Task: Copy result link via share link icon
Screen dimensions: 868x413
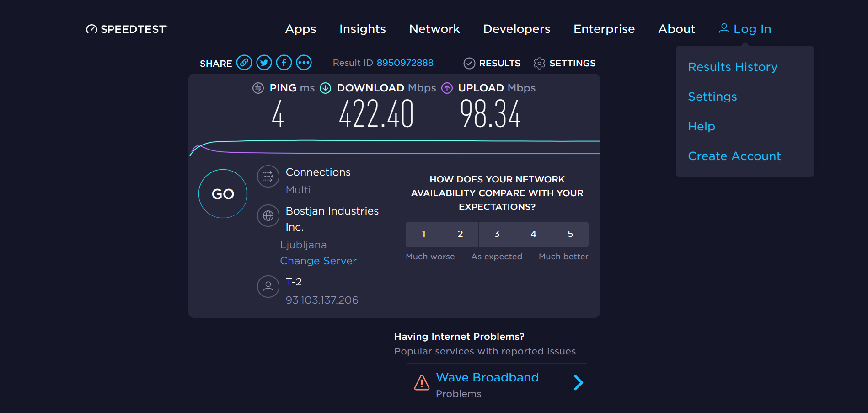Action: click(x=244, y=63)
